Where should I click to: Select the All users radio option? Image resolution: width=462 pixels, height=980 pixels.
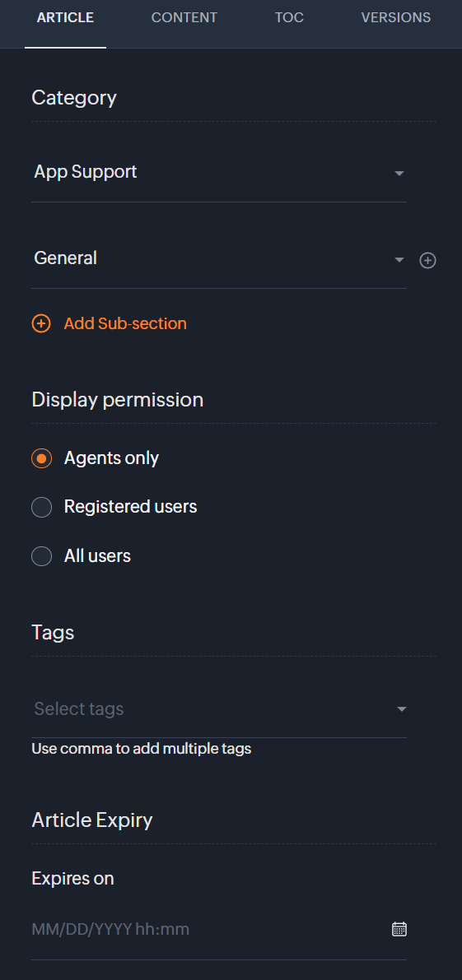coord(41,555)
